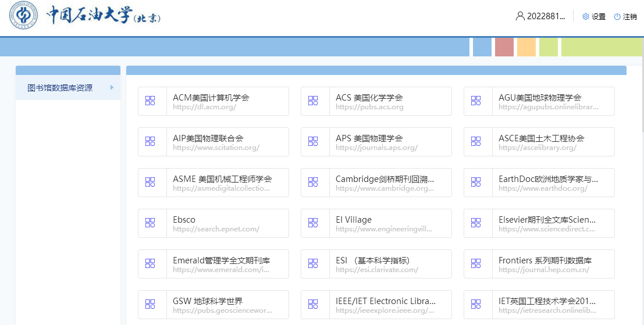This screenshot has height=325, width=644.
Task: Select the orange color block in banner
Action: coord(526,47)
